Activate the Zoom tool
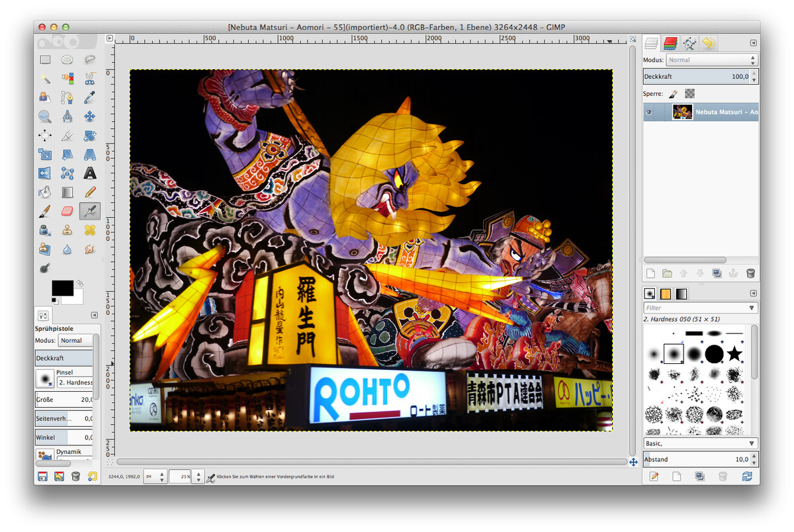The width and height of the screenshot is (794, 532). pos(45,116)
